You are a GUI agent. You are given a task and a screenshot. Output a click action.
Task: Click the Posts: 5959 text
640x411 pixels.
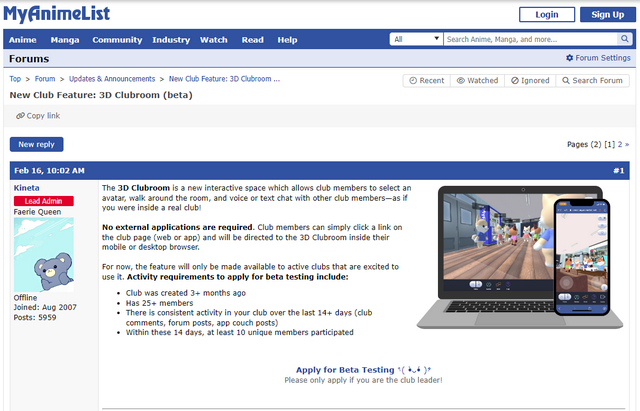[x=35, y=317]
